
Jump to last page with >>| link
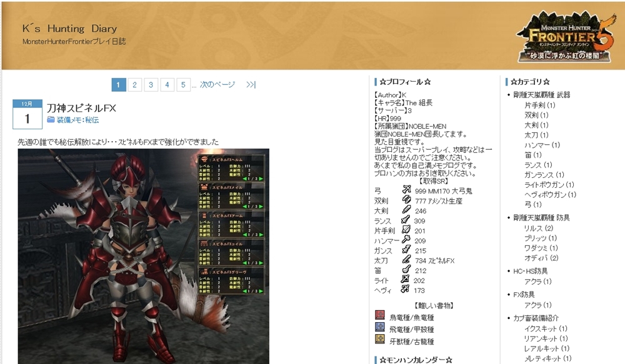click(251, 84)
